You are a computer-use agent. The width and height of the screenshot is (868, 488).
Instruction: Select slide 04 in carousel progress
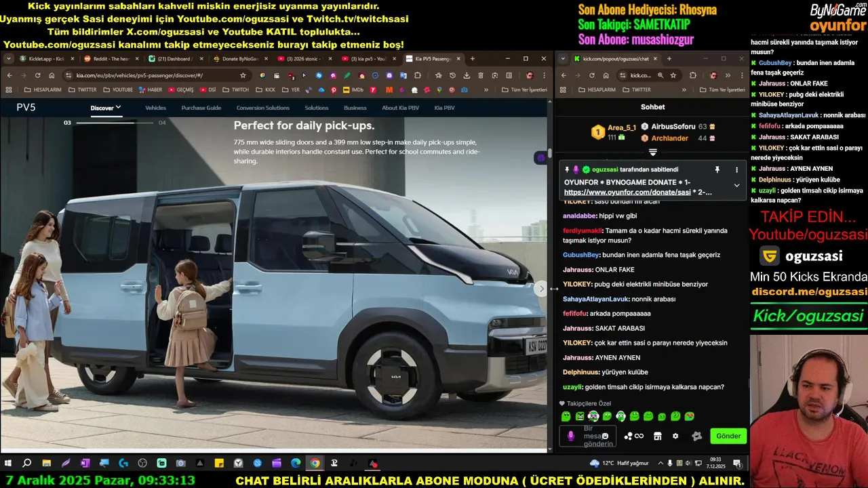[162, 123]
